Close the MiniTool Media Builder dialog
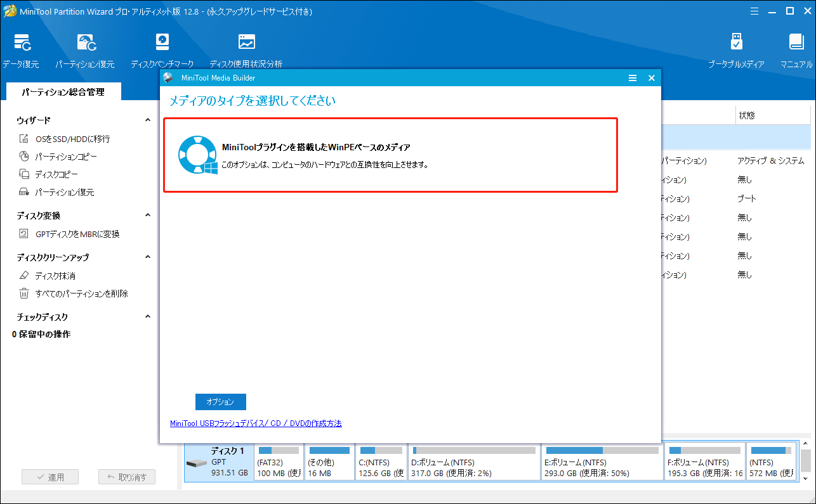 651,78
